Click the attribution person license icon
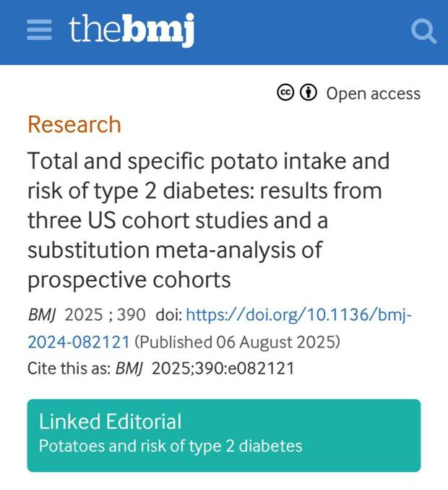Screen dimensions: 448x490 [309, 93]
